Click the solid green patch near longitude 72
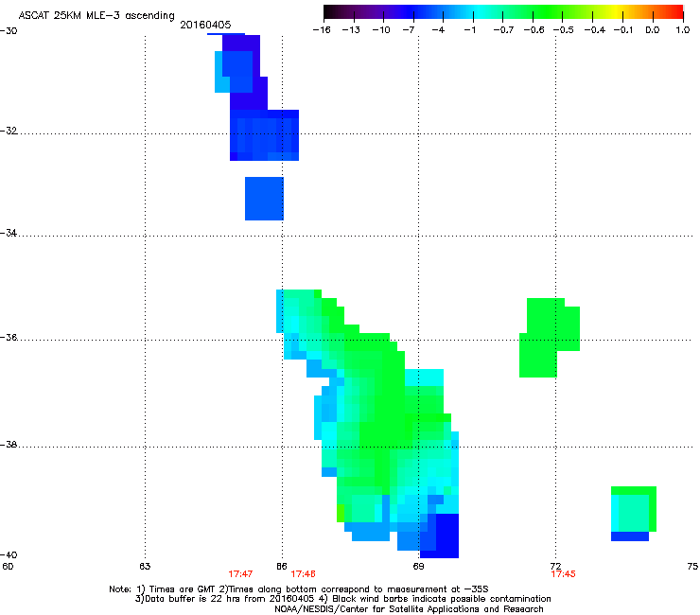The image size is (700, 615). tap(550, 338)
